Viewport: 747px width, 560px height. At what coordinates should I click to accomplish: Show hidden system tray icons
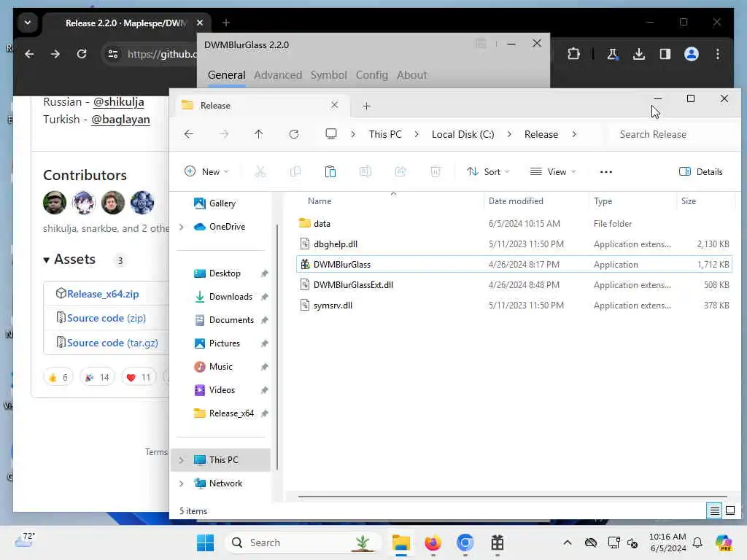tap(567, 542)
